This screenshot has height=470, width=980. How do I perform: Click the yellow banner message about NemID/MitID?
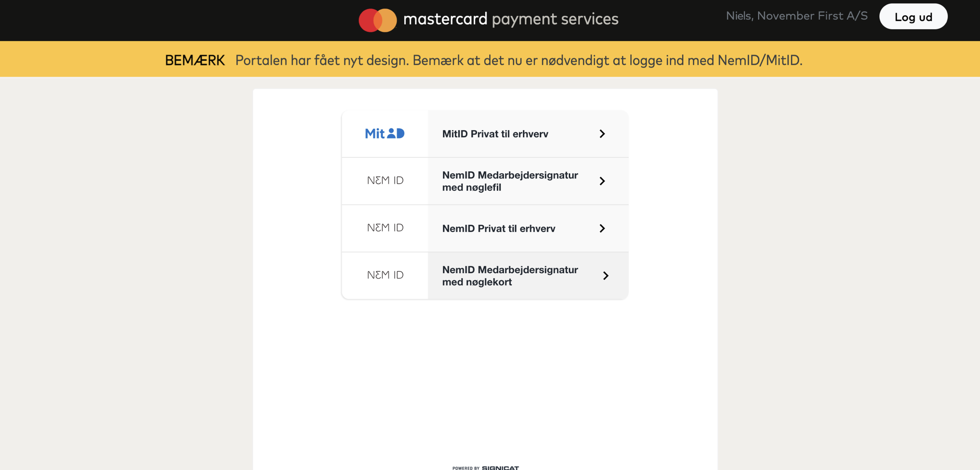click(x=519, y=60)
